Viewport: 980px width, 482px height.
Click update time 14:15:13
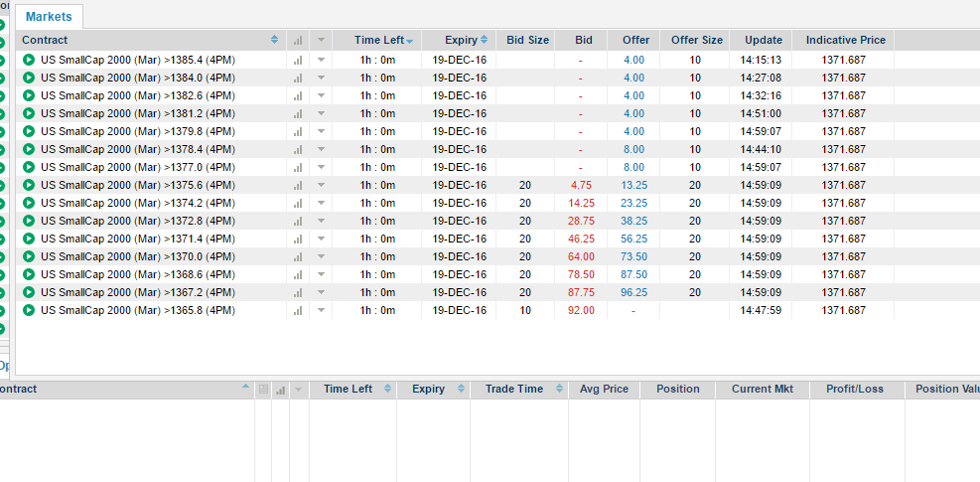[x=761, y=60]
